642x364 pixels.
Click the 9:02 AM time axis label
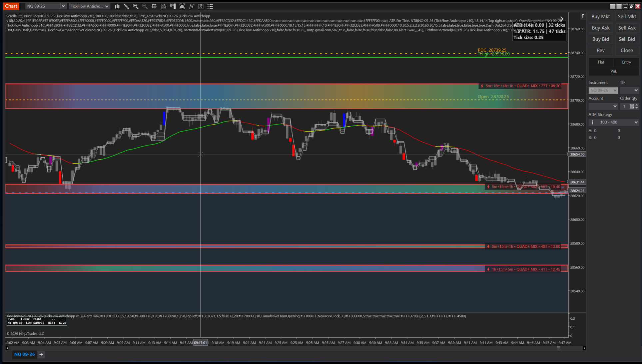13,342
